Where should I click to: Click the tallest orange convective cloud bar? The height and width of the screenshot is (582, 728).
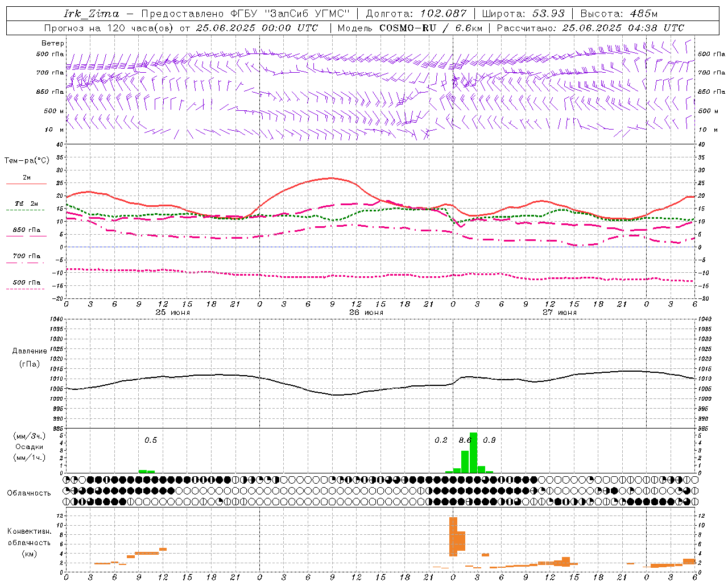pyautogui.click(x=453, y=537)
